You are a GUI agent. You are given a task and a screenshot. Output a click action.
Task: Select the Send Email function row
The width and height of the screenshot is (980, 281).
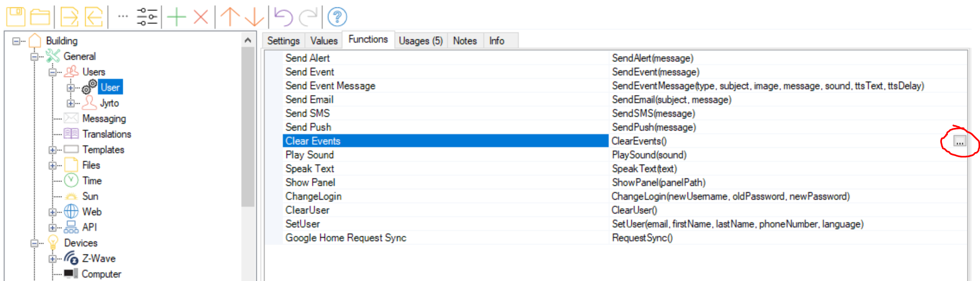309,100
